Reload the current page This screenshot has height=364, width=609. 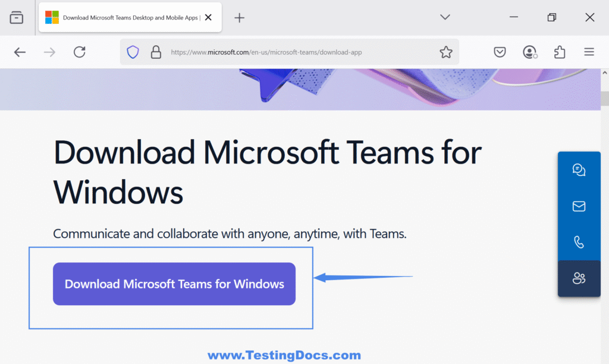(79, 52)
